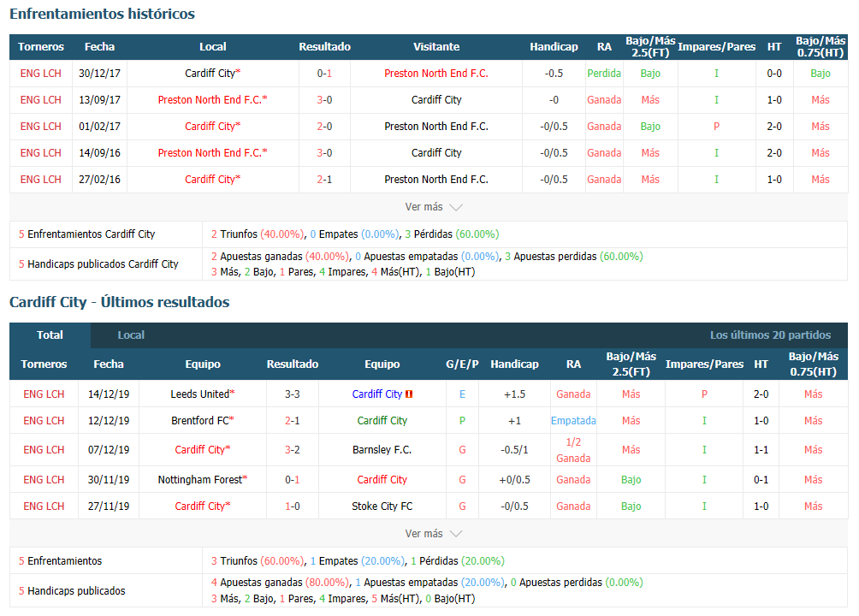Select the +1.5 handicap value
Viewport: 859px width, 616px height.
tap(514, 394)
